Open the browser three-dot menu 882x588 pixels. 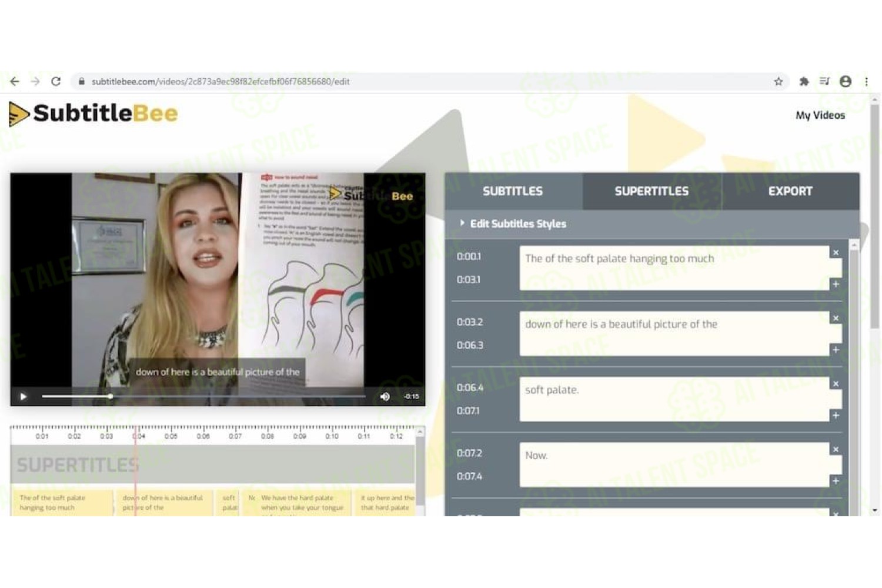[866, 82]
